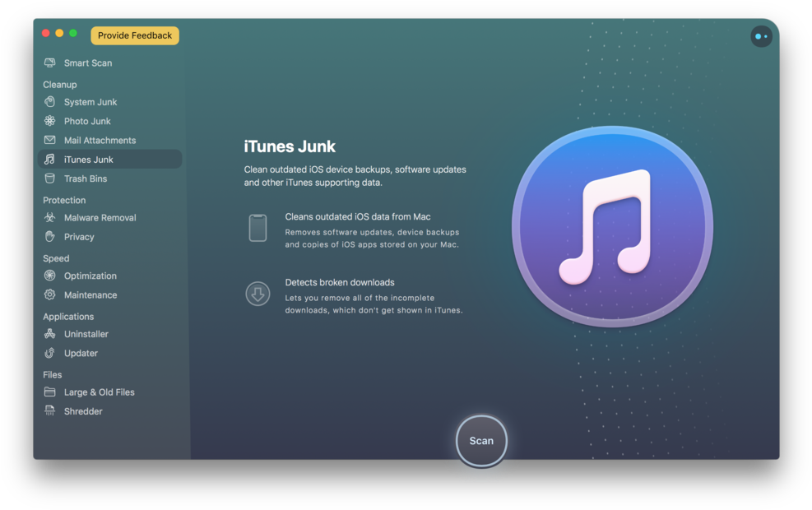Click the Cleanup section header

(x=59, y=85)
